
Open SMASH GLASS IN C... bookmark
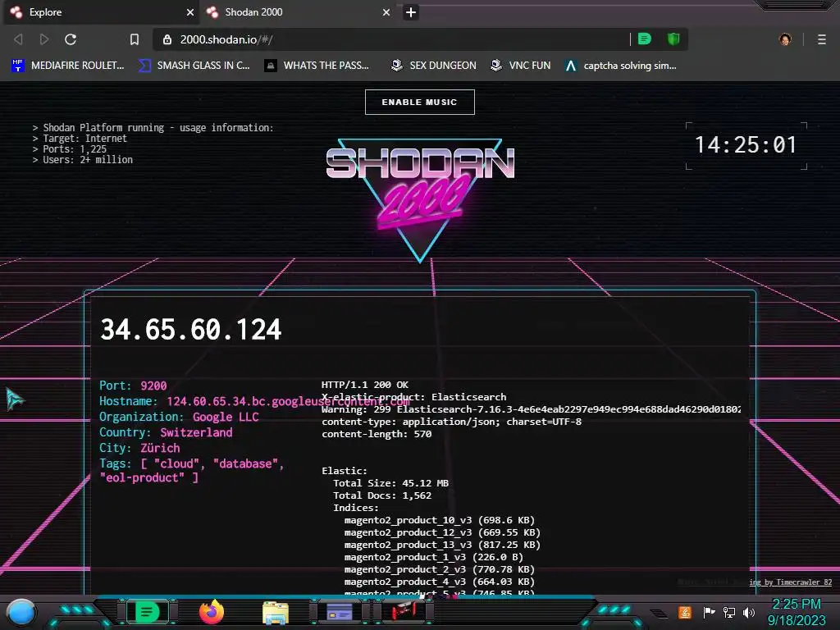(x=194, y=66)
